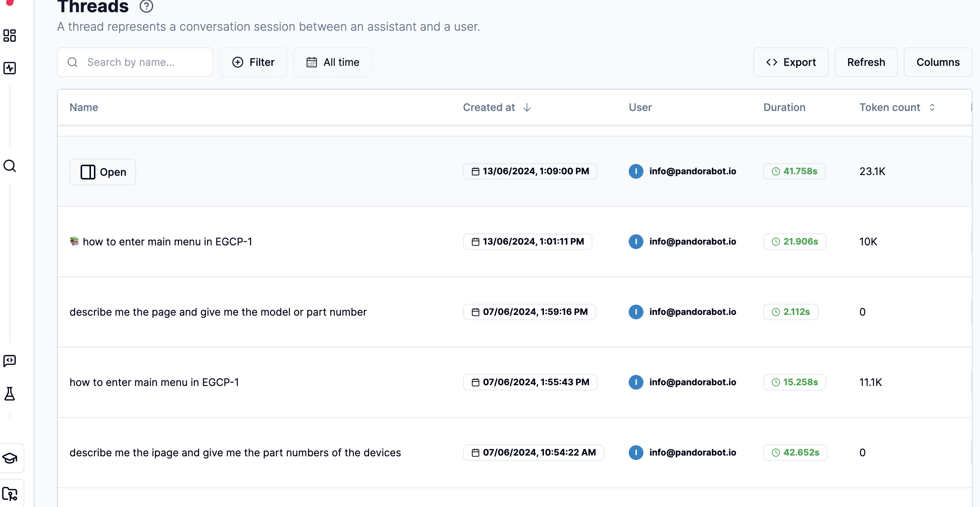Add a Filter to threads
980x507 pixels.
point(253,62)
